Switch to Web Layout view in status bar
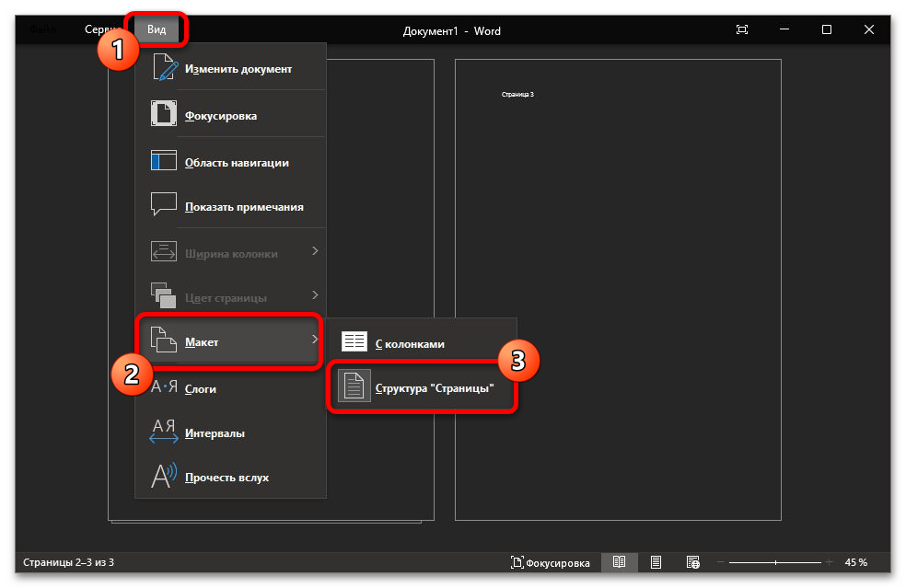This screenshot has height=588, width=906. pos(692,562)
